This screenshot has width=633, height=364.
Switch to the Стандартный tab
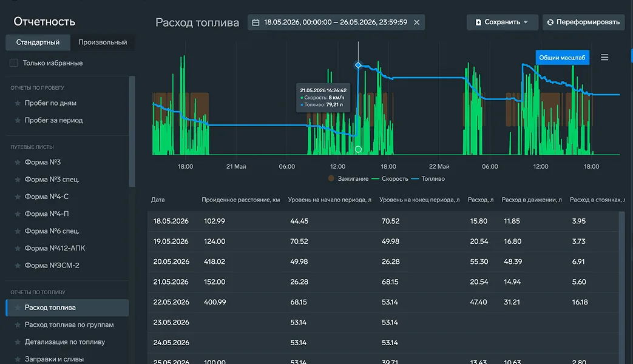[x=38, y=42]
